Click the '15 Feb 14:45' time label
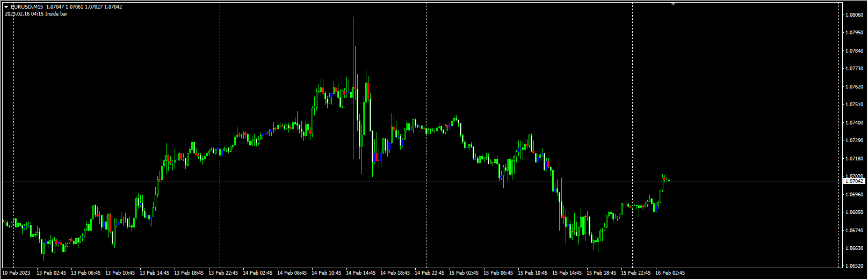This screenshot has width=868, height=280. 567,273
